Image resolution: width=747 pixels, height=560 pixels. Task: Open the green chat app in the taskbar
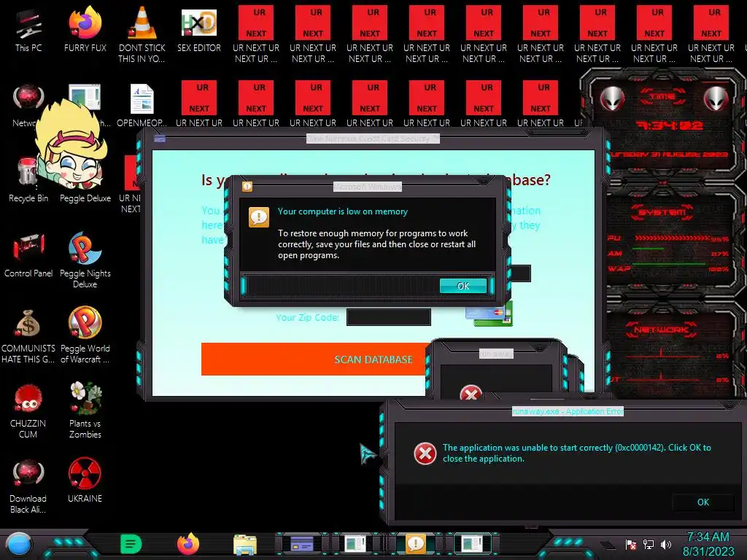pos(131,544)
